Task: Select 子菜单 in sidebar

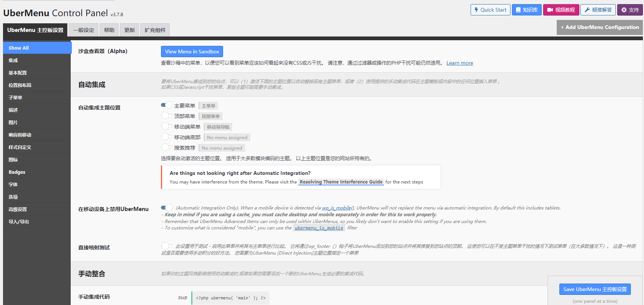Action: click(x=37, y=97)
